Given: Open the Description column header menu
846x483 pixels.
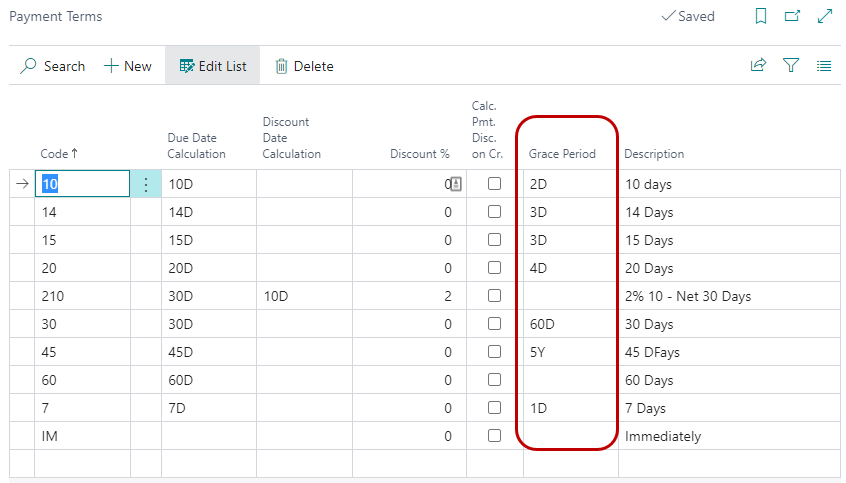Looking at the screenshot, I should [654, 154].
